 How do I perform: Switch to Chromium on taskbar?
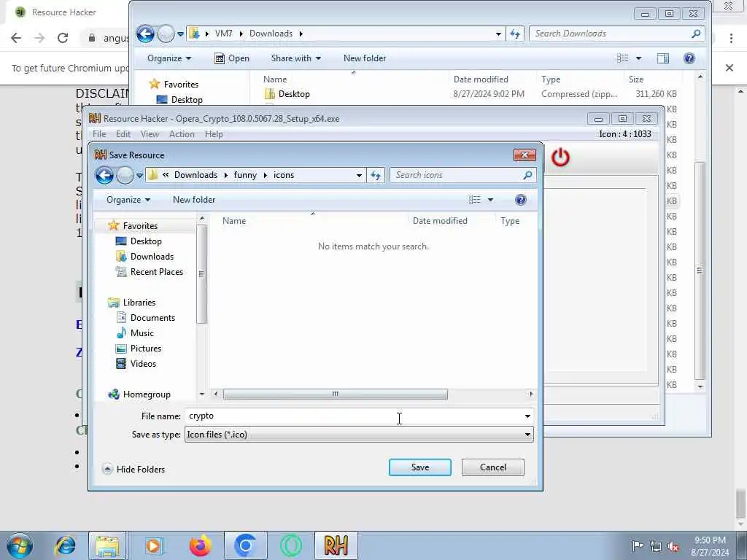(x=245, y=545)
